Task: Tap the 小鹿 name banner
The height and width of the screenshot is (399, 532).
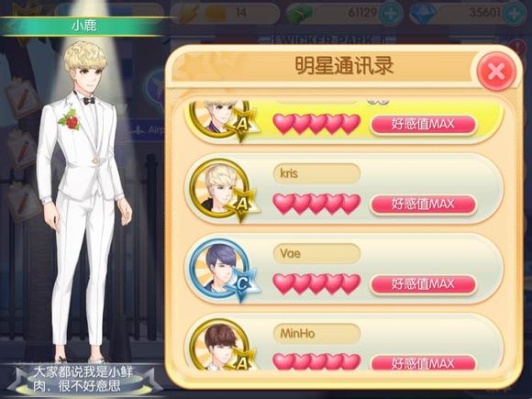Action: click(84, 26)
